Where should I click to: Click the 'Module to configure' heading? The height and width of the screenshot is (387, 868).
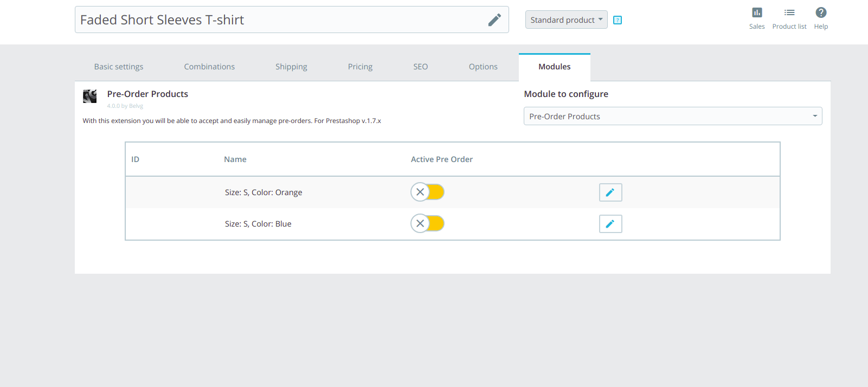click(x=566, y=94)
